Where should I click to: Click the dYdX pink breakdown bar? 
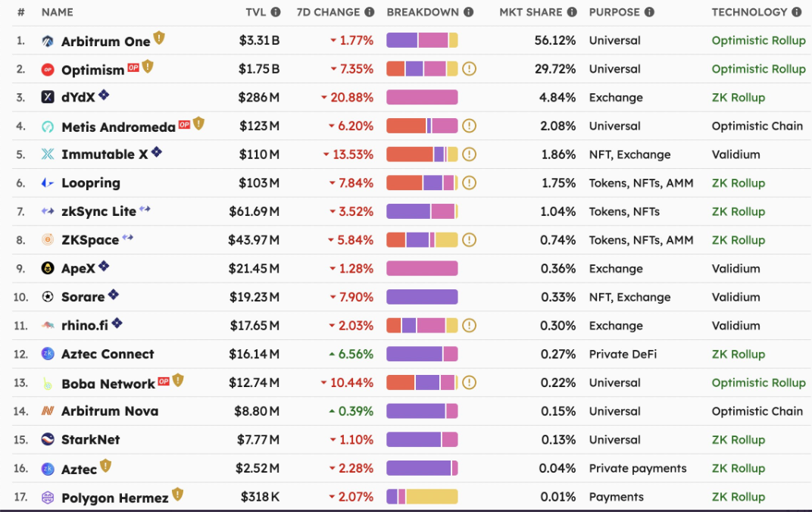pyautogui.click(x=422, y=98)
